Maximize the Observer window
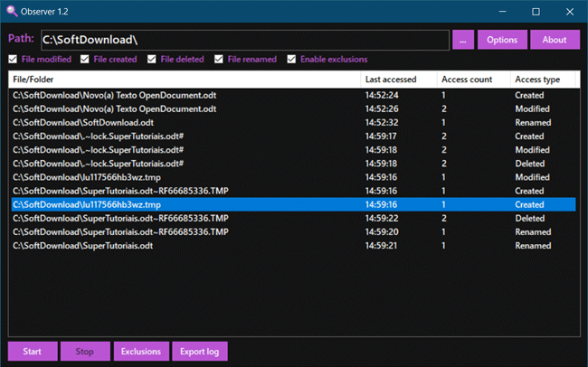This screenshot has height=367, width=588. tap(536, 11)
